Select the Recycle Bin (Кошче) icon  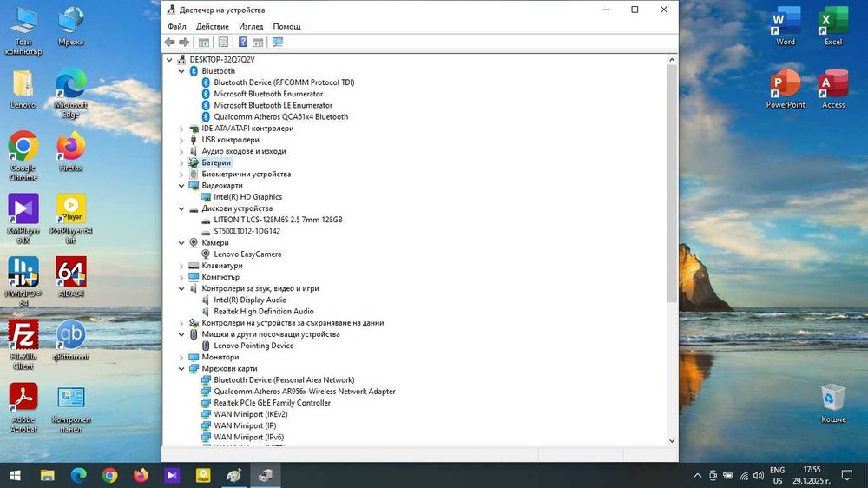[x=832, y=403]
